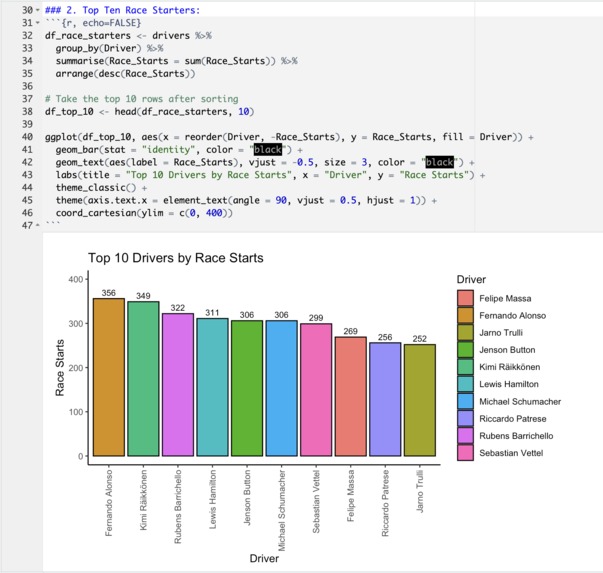
Task: Click the comment Take the top 10 rows
Action: coord(142,99)
